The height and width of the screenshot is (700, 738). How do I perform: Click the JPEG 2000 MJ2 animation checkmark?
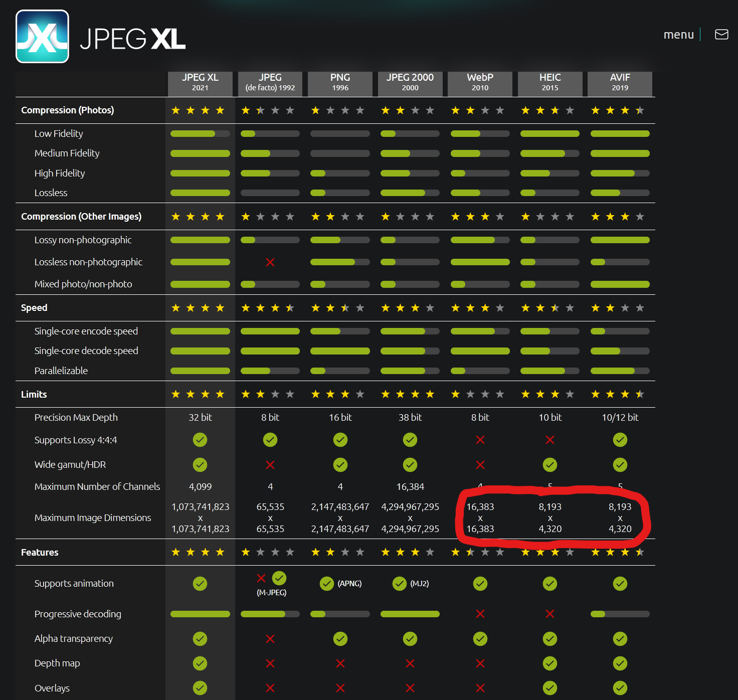(x=400, y=584)
